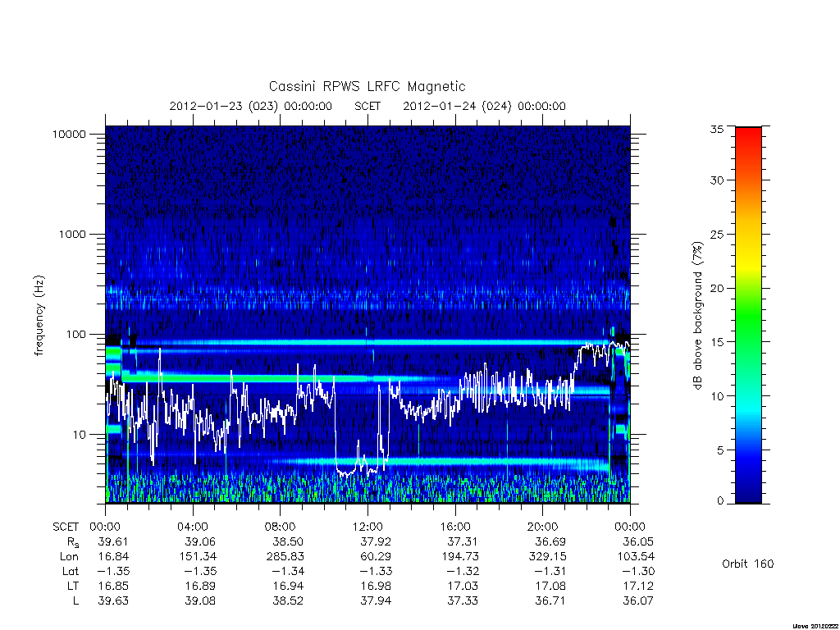
Task: Click the version stamp in bottom-right corner
Action: (816, 626)
